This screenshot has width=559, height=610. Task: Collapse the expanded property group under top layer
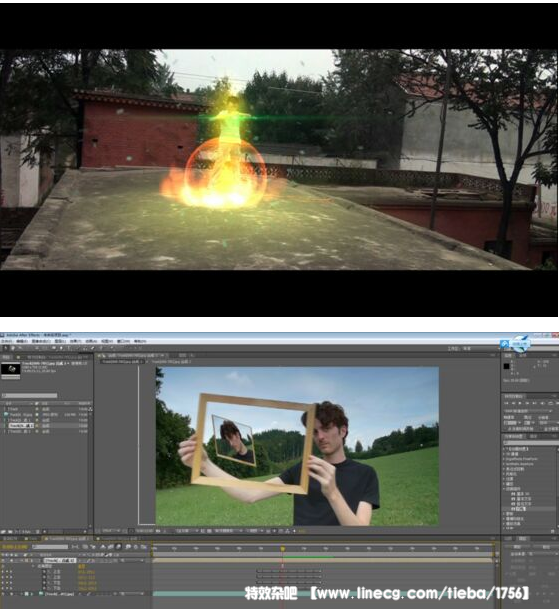click(x=33, y=566)
